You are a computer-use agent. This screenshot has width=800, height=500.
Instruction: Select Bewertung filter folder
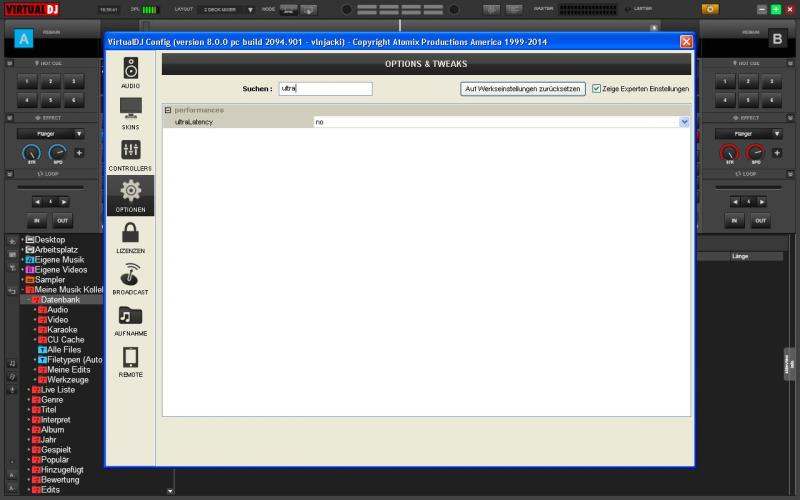(60, 480)
